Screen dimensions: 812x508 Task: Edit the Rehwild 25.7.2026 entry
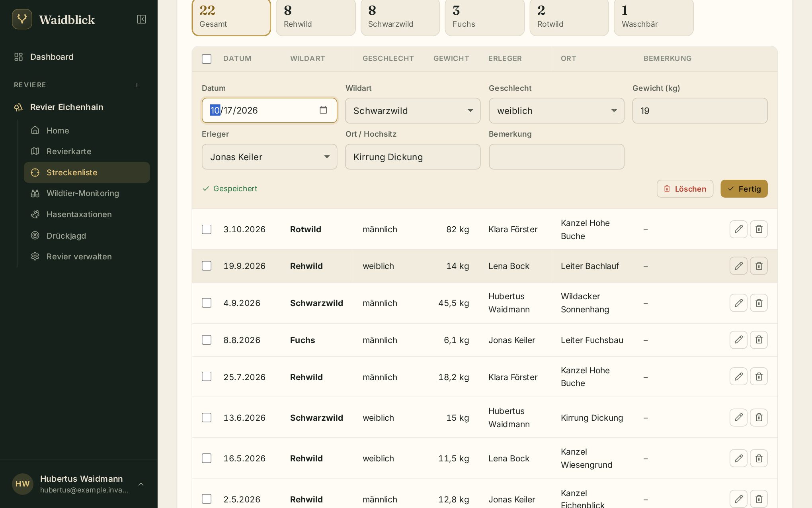pyautogui.click(x=738, y=377)
